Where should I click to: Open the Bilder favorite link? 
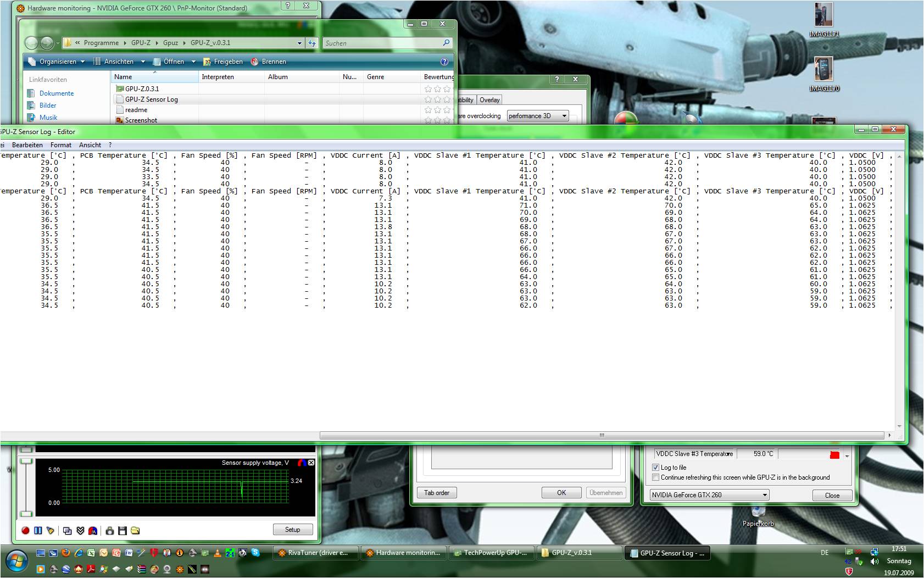coord(48,105)
